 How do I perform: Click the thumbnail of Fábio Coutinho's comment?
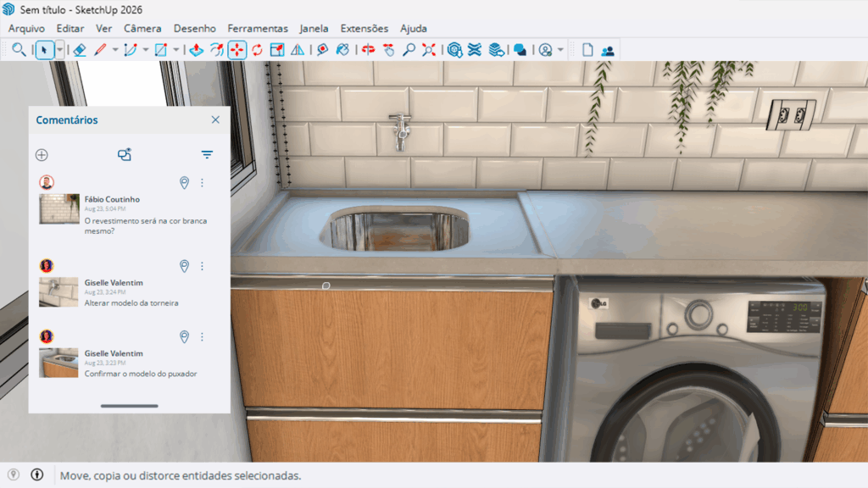[x=59, y=208]
